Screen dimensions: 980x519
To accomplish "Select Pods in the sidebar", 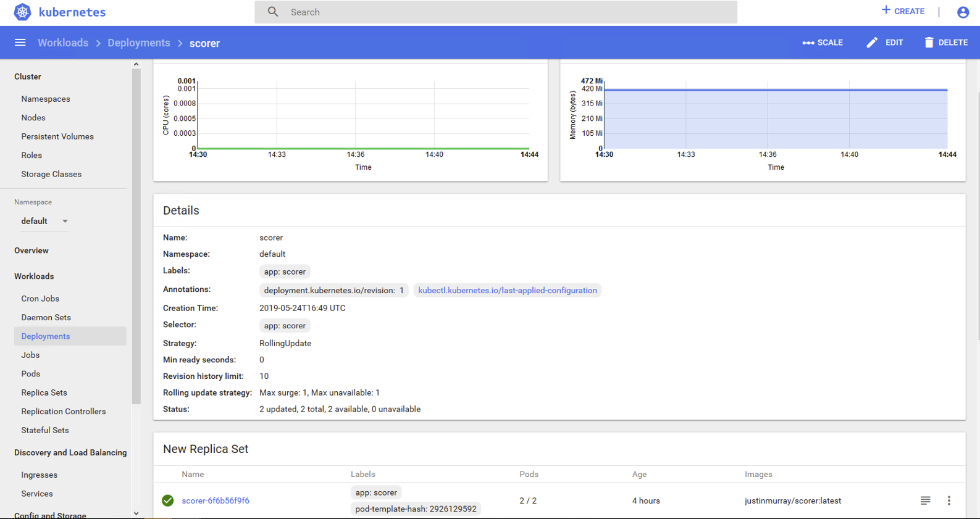I will pyautogui.click(x=31, y=374).
